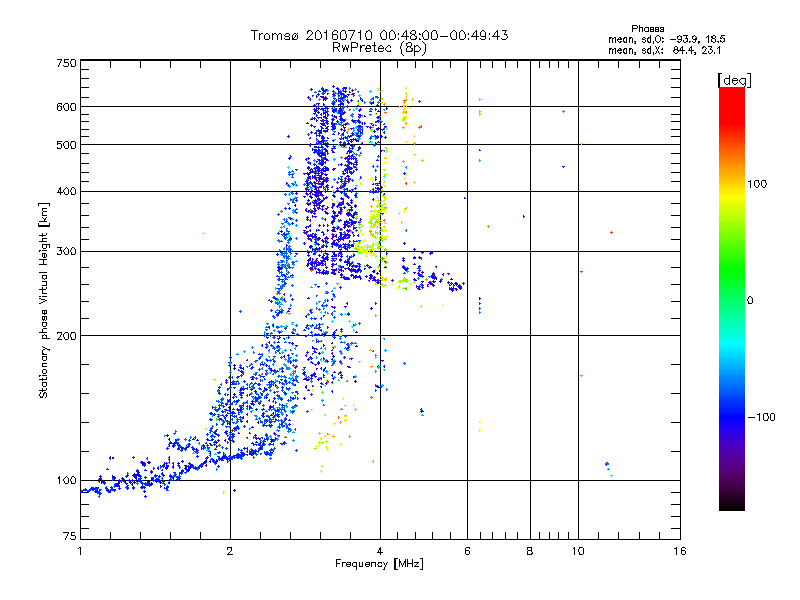Screen dimensions: 800x600
Task: Click the x-axis tick label '8'
Action: tap(530, 551)
